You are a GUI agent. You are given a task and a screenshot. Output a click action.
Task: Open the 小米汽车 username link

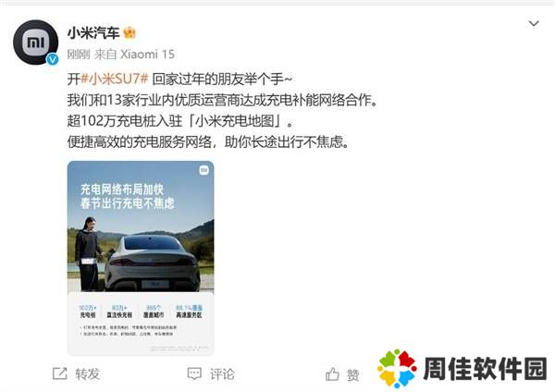point(93,33)
